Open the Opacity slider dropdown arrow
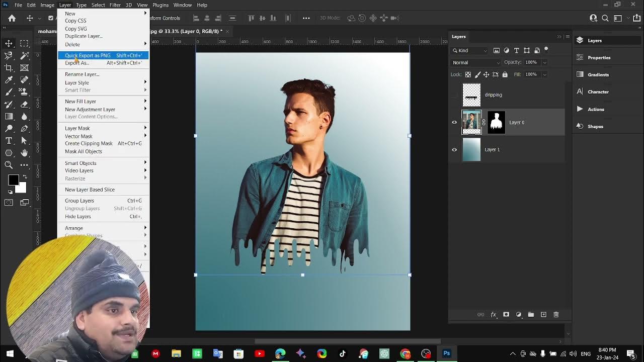This screenshot has width=644, height=362. 544,62
